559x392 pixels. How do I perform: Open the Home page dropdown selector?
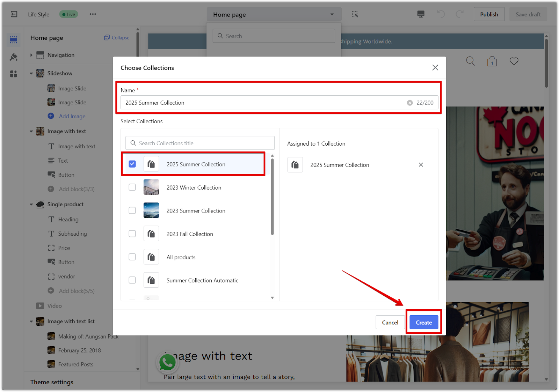(274, 15)
